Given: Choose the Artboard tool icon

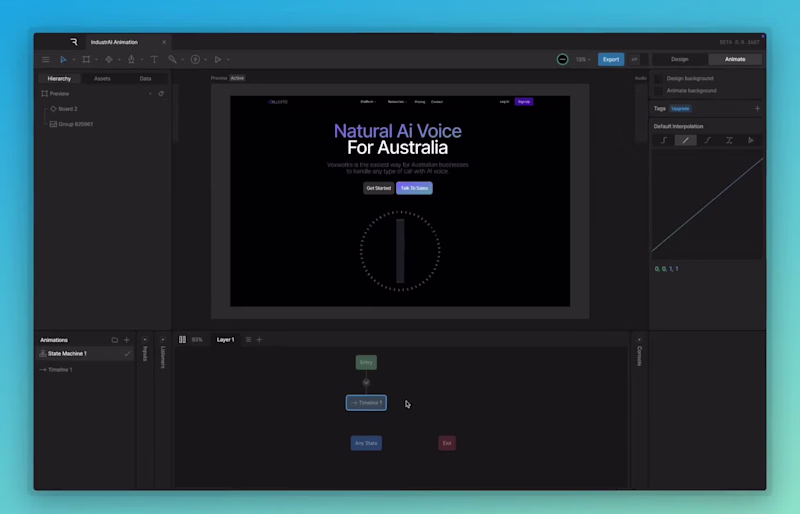Looking at the screenshot, I should [x=86, y=60].
